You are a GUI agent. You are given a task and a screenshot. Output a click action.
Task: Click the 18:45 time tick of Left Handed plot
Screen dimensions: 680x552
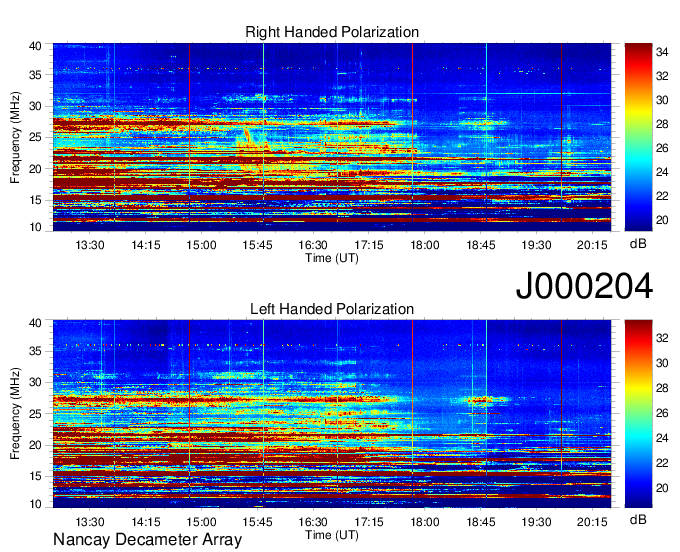coord(481,522)
